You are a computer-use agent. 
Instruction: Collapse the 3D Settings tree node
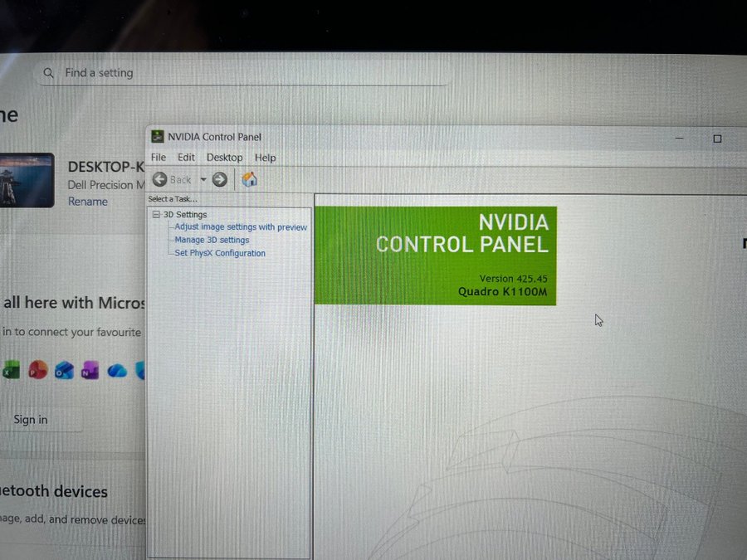tap(155, 214)
